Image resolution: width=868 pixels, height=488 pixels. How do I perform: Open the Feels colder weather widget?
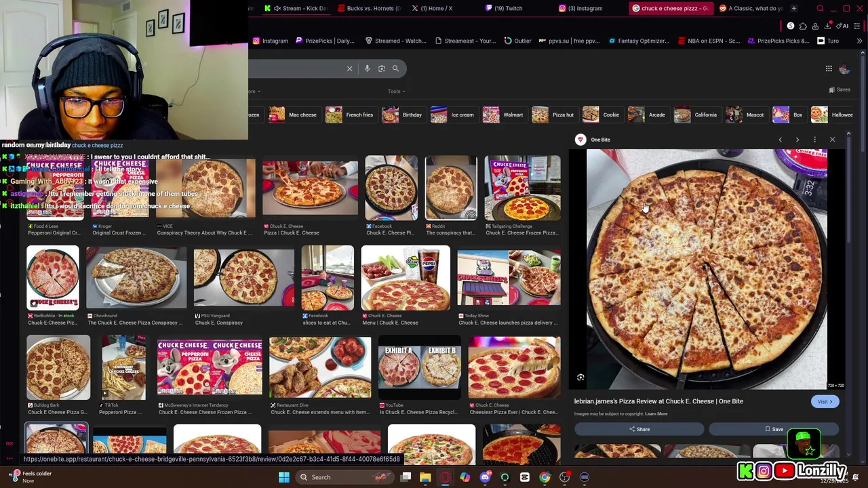[31, 477]
